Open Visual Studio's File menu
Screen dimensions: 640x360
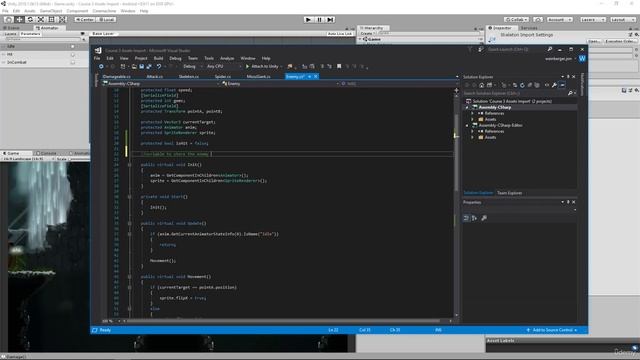coord(97,58)
